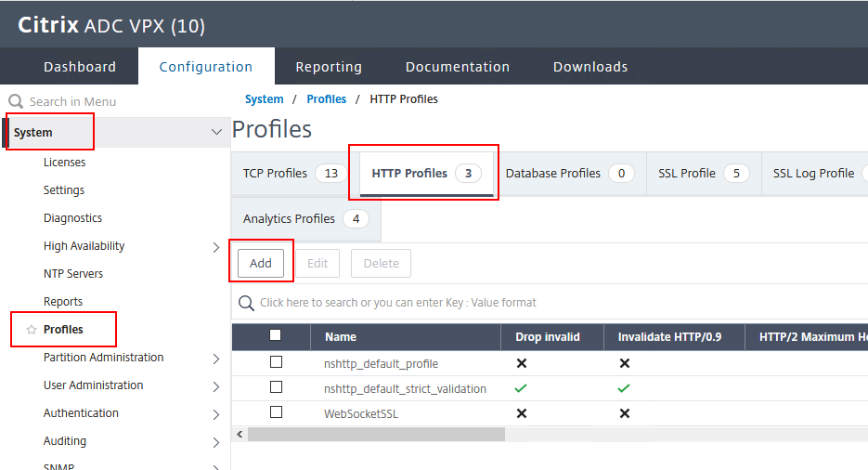Click the search magnifier icon in menu

(x=16, y=101)
